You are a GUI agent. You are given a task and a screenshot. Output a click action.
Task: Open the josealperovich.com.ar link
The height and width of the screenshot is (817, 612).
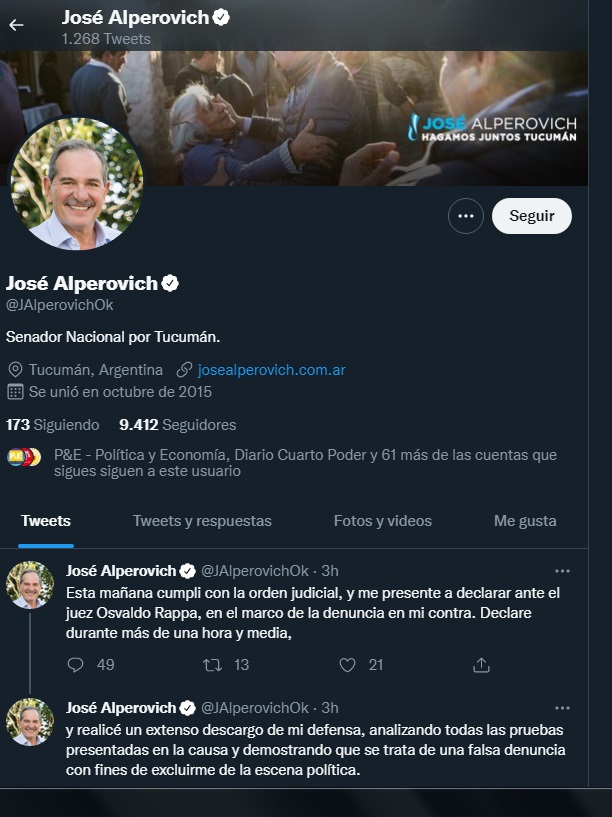pyautogui.click(x=271, y=370)
